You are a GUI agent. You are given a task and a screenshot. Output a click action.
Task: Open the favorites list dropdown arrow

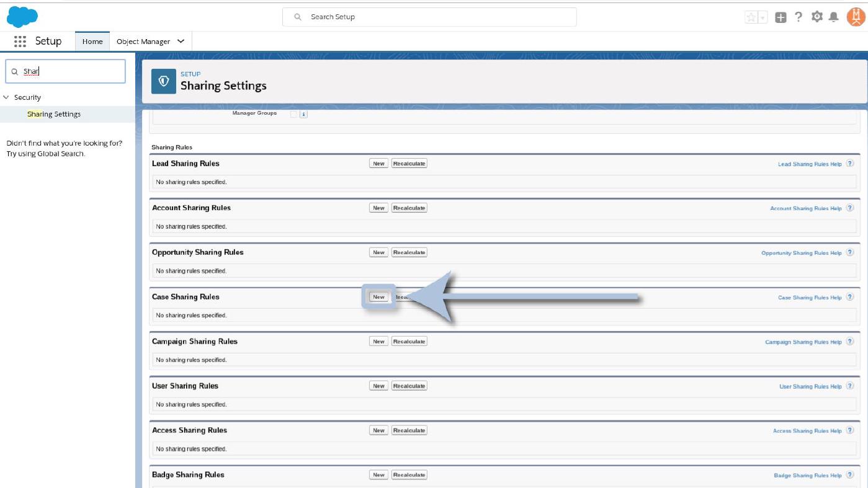[763, 17]
